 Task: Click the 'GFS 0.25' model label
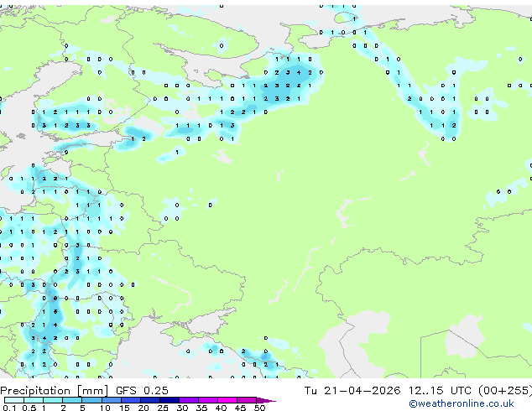(x=142, y=391)
